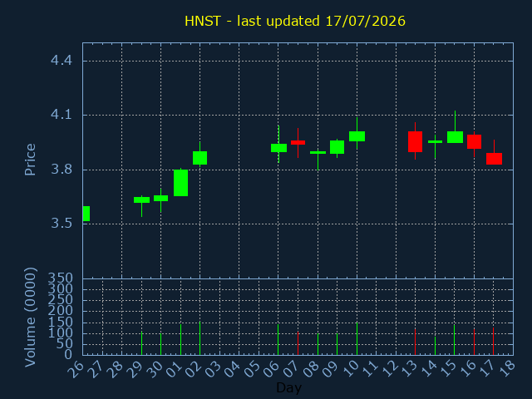This screenshot has height=399, width=532.
Task: Click the Price axis title
Action: (x=30, y=160)
